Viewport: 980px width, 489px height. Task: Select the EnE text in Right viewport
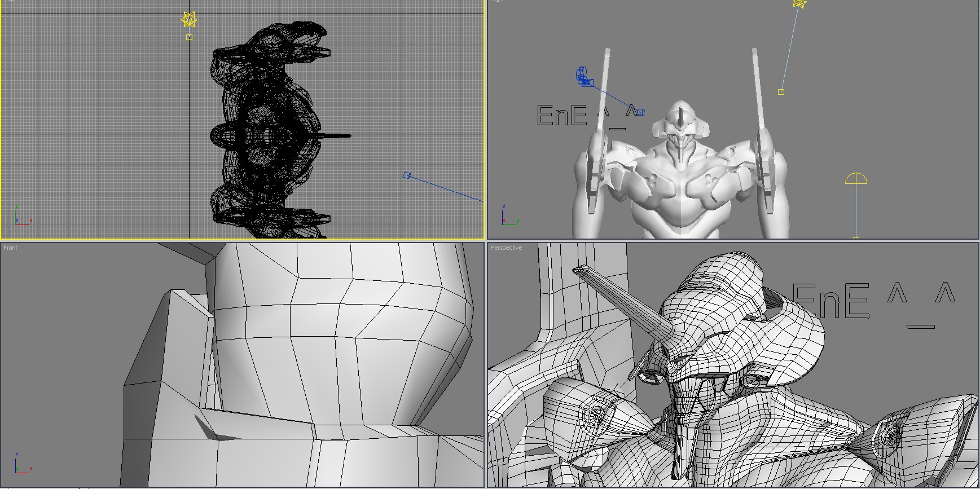point(562,116)
